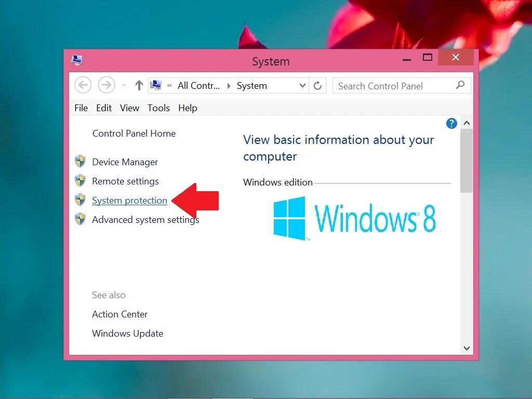This screenshot has height=399, width=532.
Task: Click the 'Windows edition' heading text
Action: (278, 182)
